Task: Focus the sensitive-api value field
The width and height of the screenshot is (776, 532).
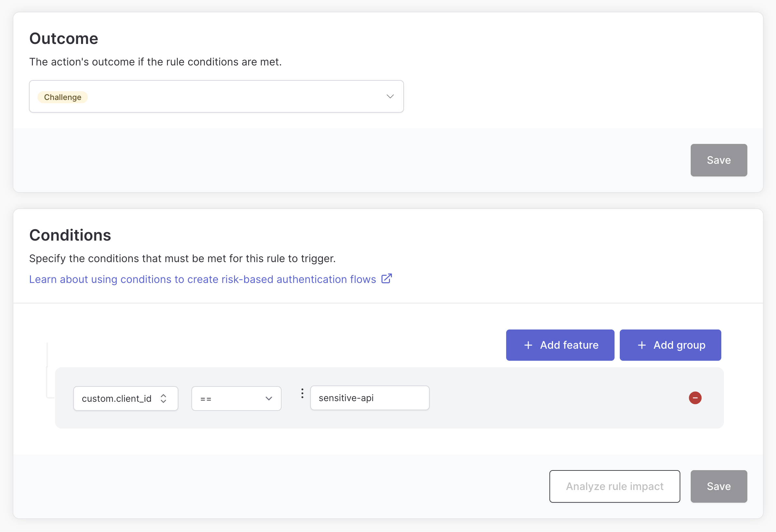Action: click(x=370, y=398)
